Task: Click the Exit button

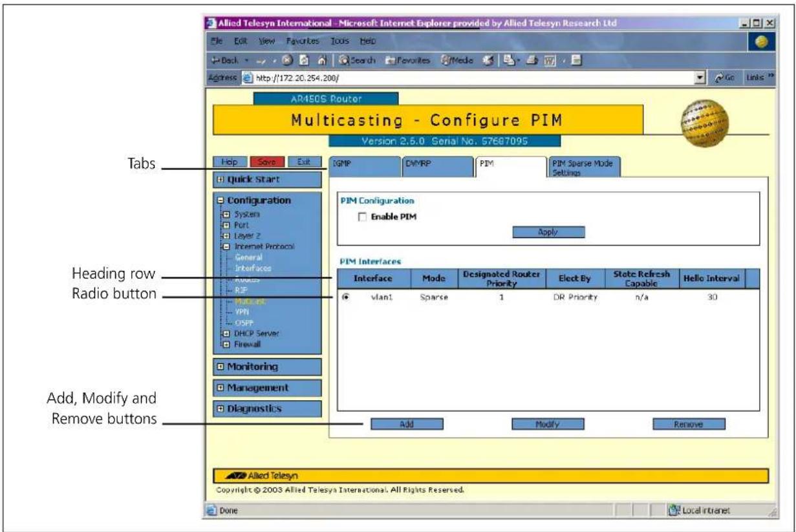Action: click(x=305, y=162)
